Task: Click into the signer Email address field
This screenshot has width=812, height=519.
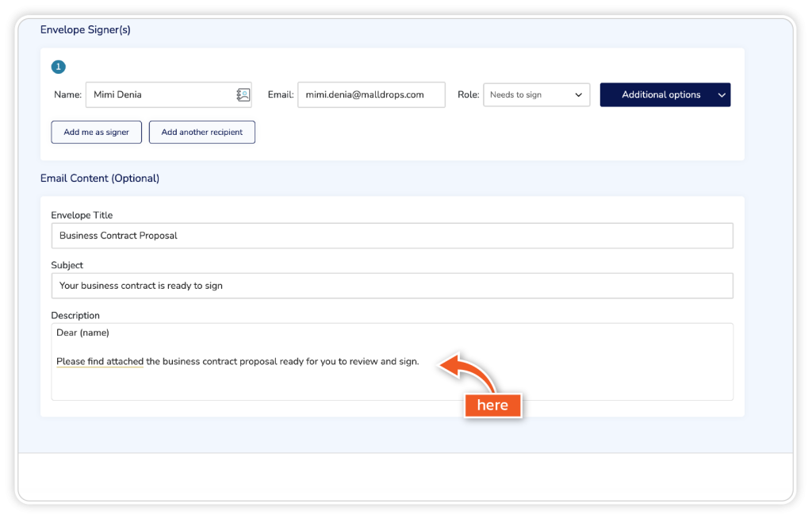Action: coord(370,94)
